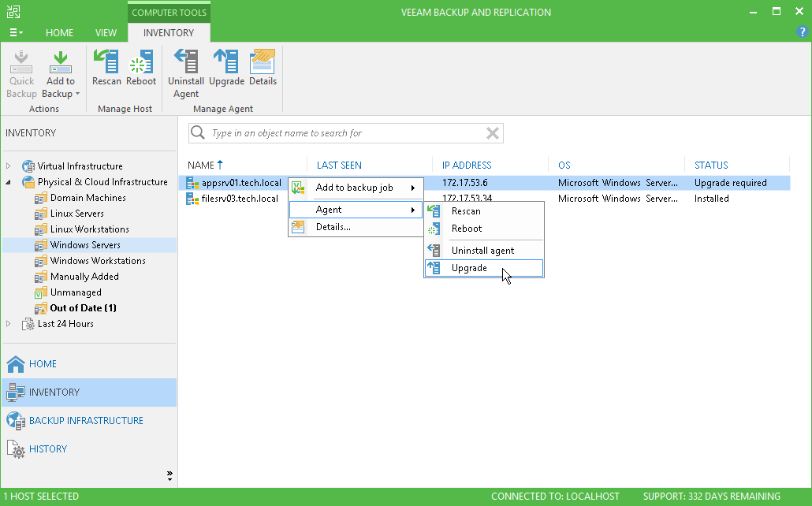Sort by the LAST SEEN column header
The height and width of the screenshot is (506, 812).
click(339, 166)
